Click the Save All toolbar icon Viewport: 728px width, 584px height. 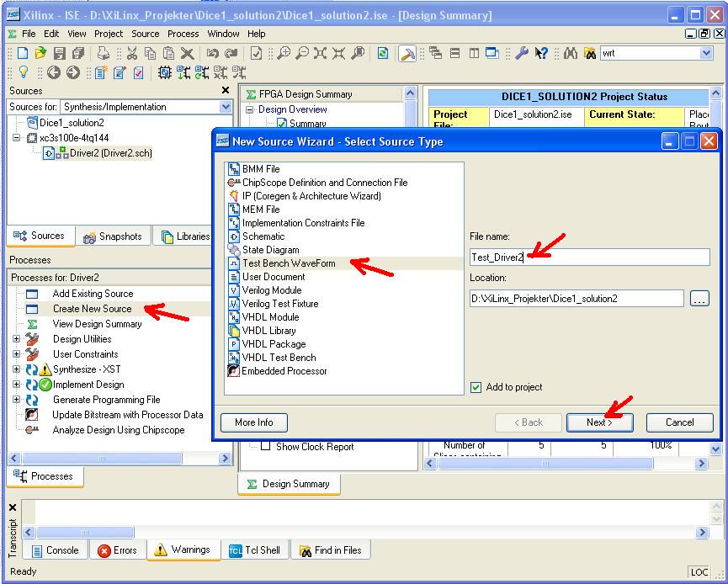point(78,53)
